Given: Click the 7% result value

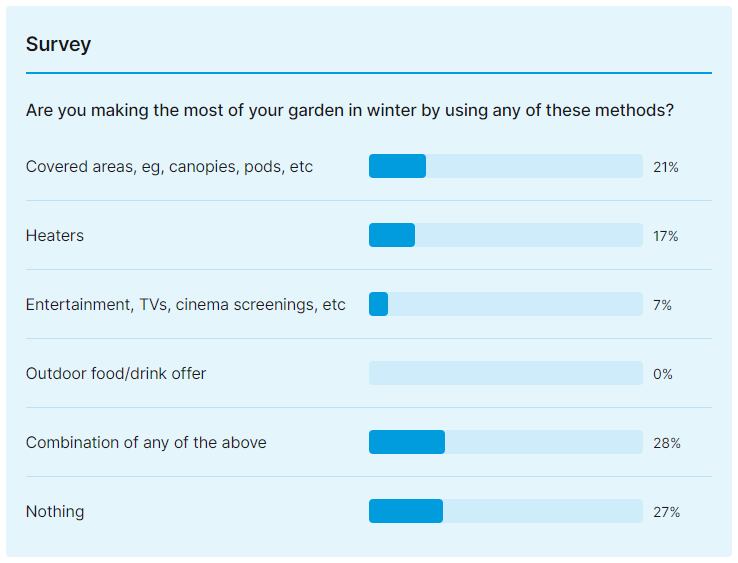Looking at the screenshot, I should [662, 305].
